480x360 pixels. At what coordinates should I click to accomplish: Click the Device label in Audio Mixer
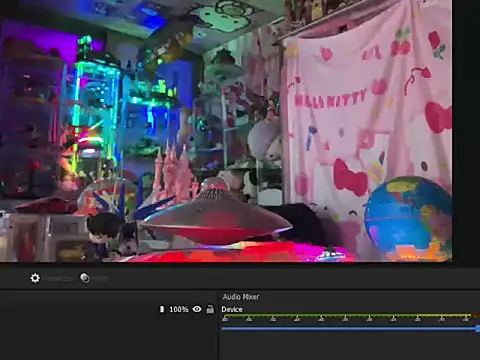232,309
